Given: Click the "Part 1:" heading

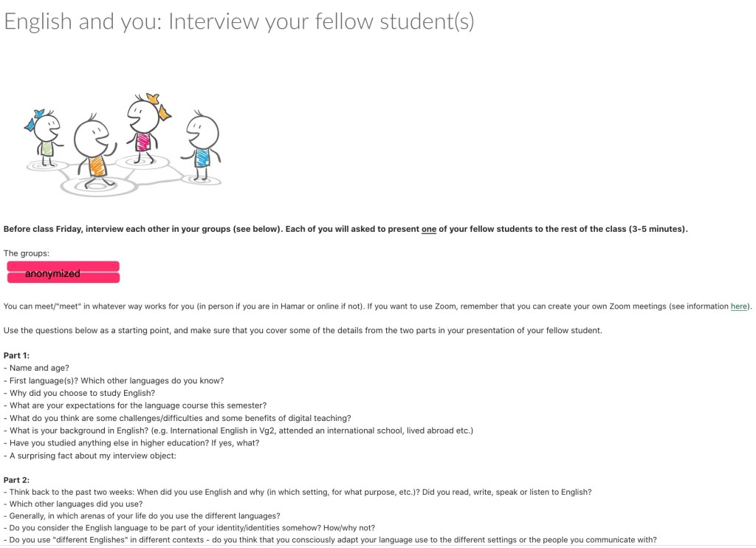Looking at the screenshot, I should click(16, 355).
